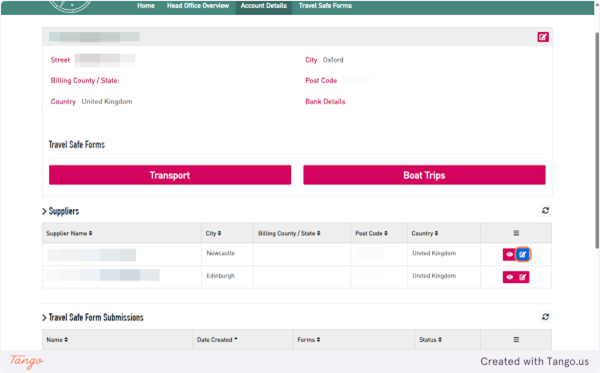The image size is (600, 373).
Task: Click the Travel Safe Forms heading
Action: (x=77, y=145)
